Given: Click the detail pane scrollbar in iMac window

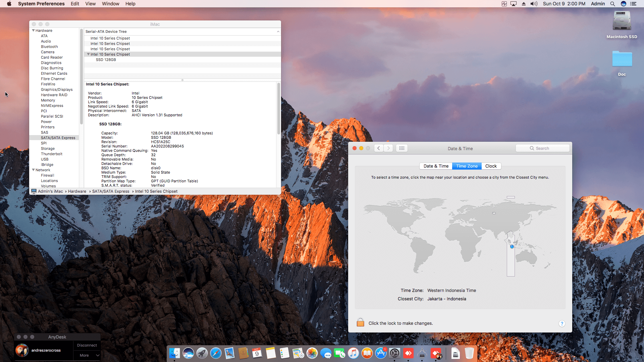Looking at the screenshot, I should [278, 108].
